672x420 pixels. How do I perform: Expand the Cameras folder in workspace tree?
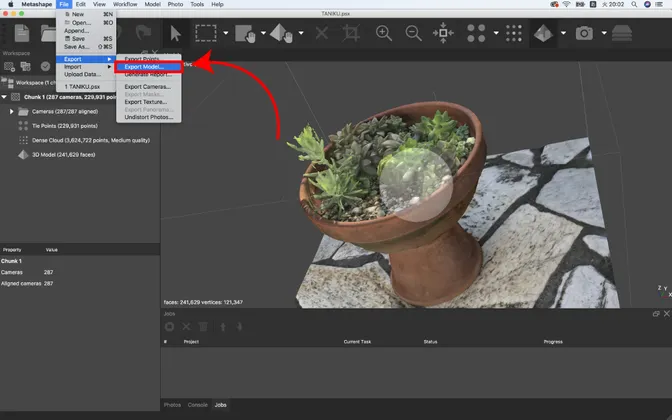(12, 111)
